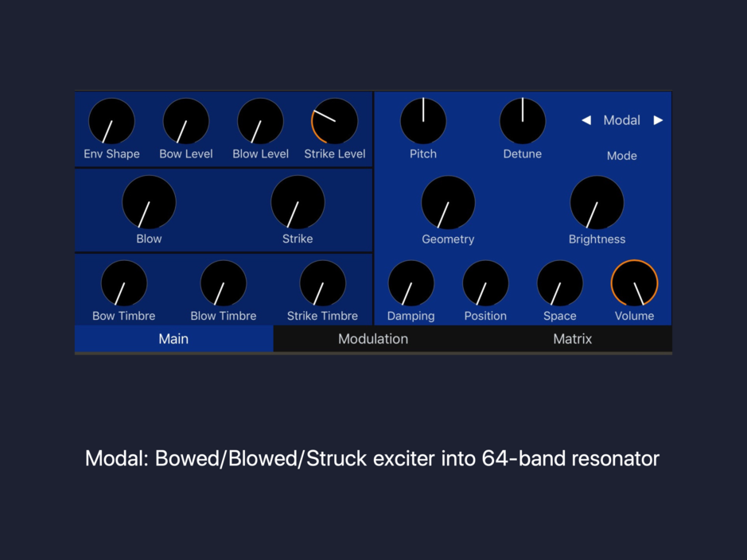Click the Blow Level knob

pyautogui.click(x=260, y=121)
